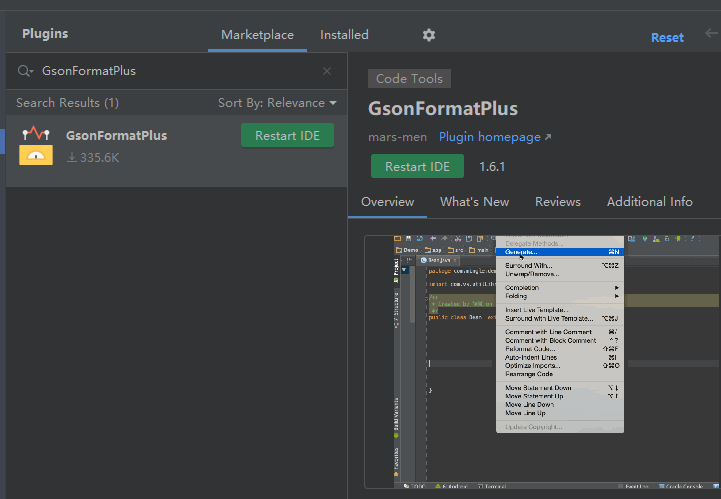721x499 pixels.
Task: Open the What's New tab
Action: pos(474,202)
